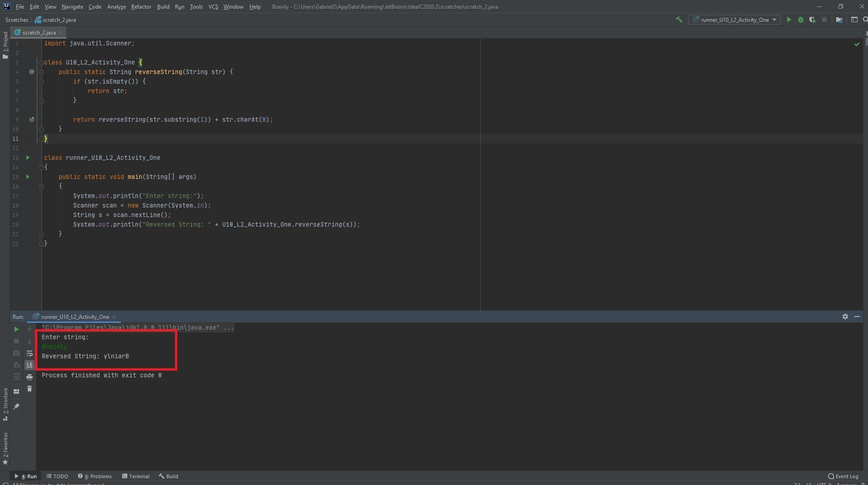This screenshot has width=868, height=485.
Task: Open the Refactor menu
Action: [x=141, y=7]
